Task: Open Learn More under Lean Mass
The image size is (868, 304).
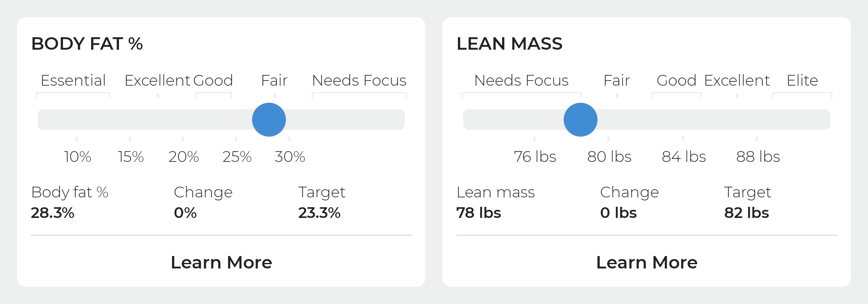Action: (x=647, y=262)
